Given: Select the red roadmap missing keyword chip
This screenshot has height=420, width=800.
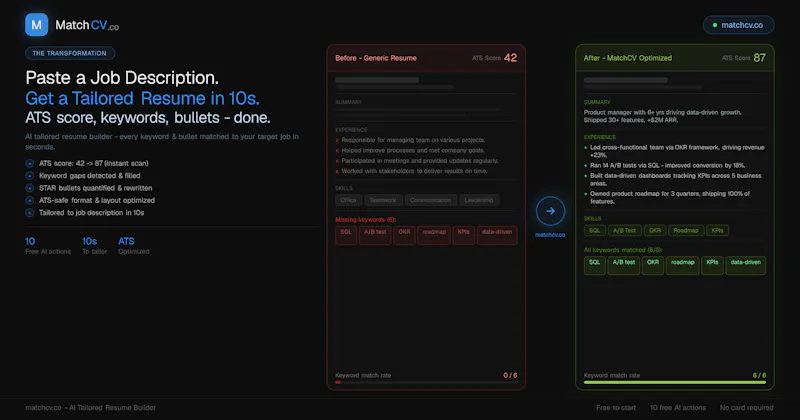Looking at the screenshot, I should tap(434, 235).
